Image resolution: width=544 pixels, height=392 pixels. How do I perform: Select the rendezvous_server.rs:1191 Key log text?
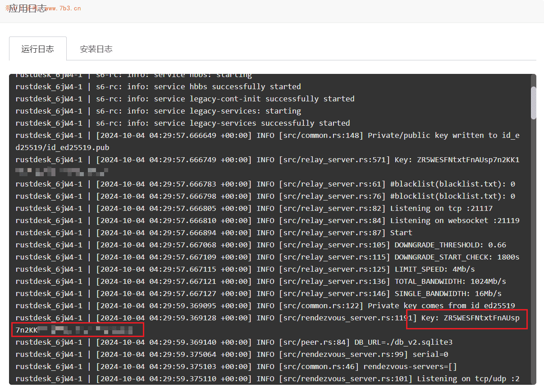pyautogui.click(x=267, y=324)
